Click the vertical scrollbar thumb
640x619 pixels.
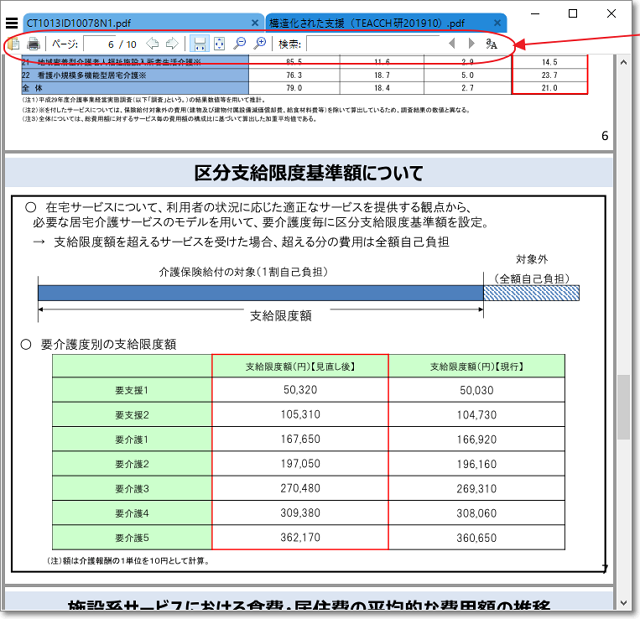pyautogui.click(x=623, y=407)
